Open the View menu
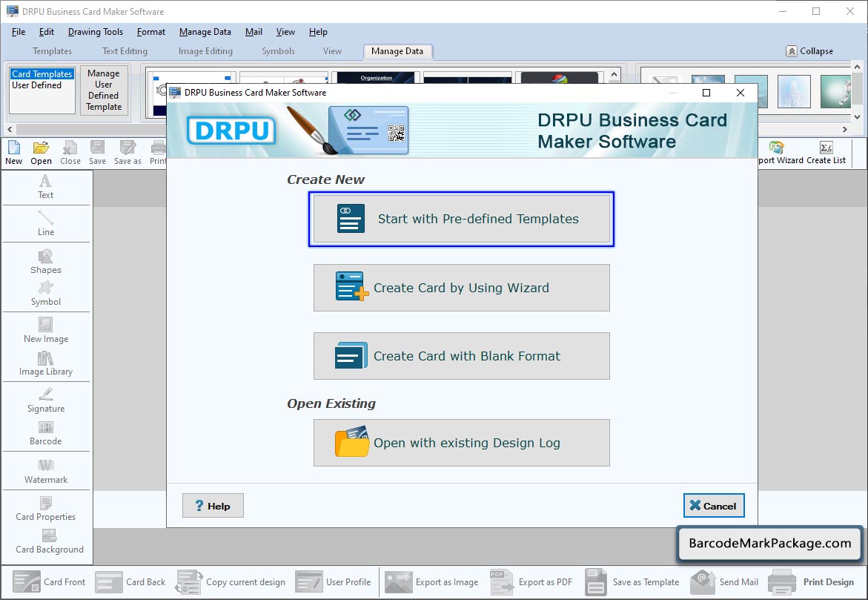 click(285, 32)
